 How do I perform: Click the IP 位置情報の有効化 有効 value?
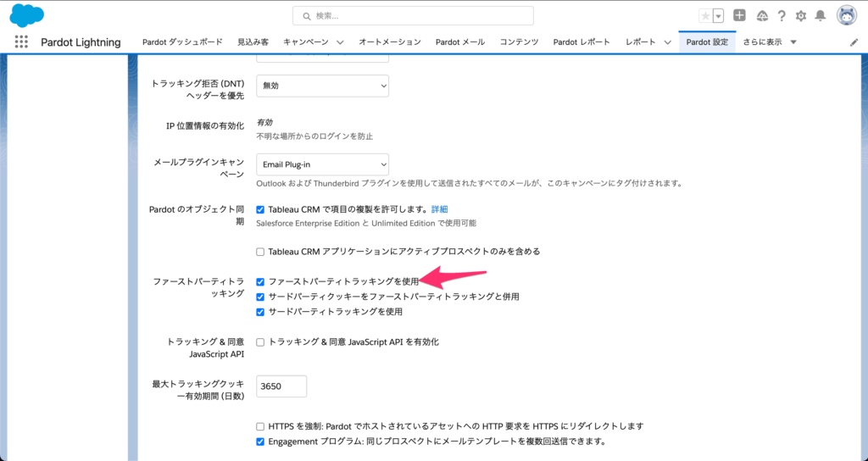click(264, 122)
